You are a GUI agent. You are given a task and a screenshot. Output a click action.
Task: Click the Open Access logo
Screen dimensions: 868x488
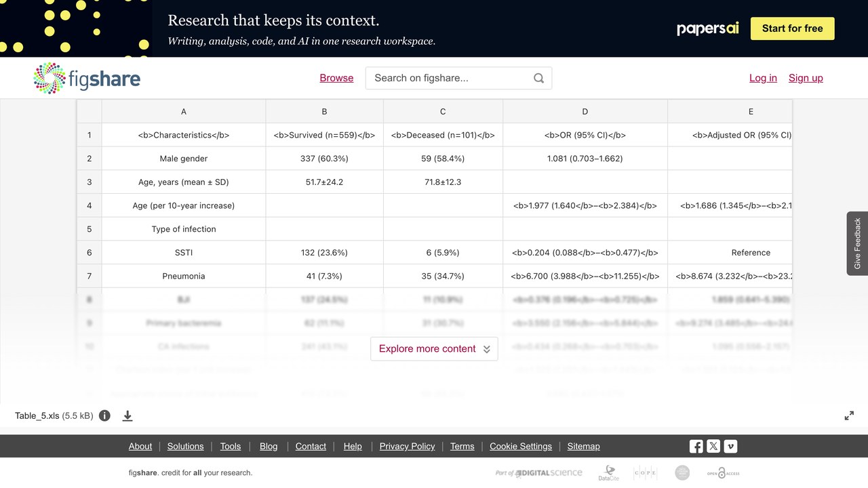723,473
